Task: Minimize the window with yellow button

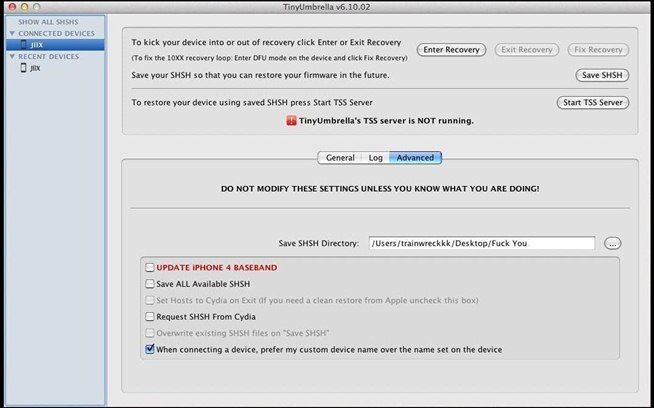Action: tap(24, 7)
